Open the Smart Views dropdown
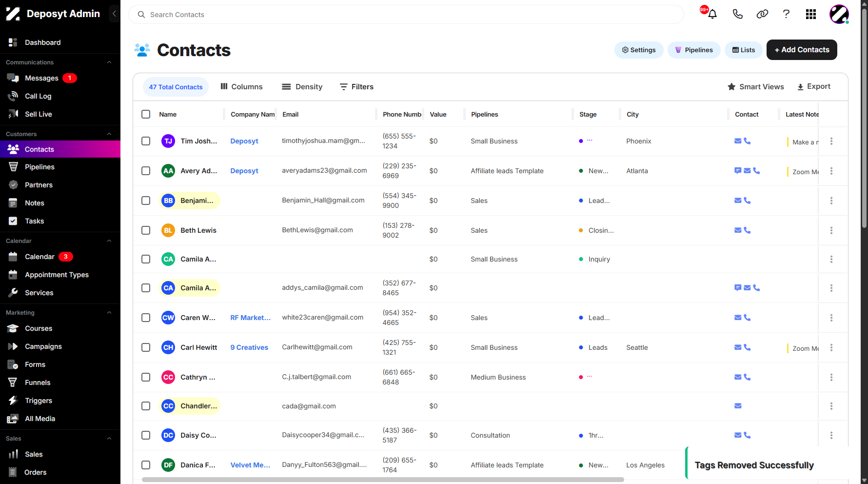The width and height of the screenshot is (868, 484). [x=756, y=87]
